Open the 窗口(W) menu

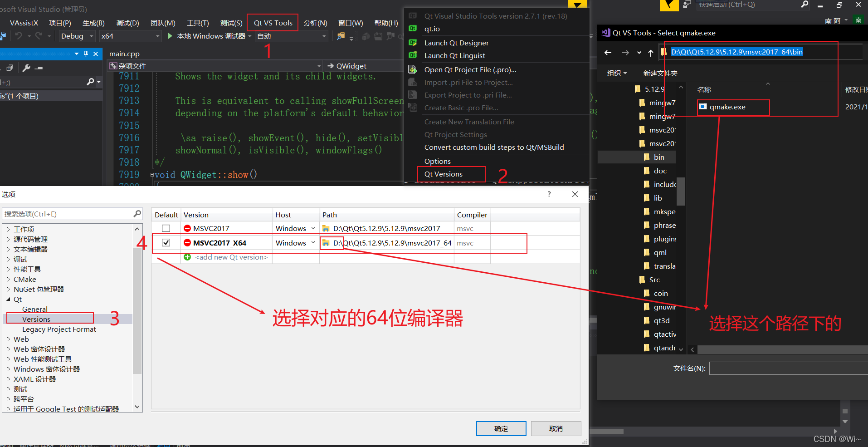tap(351, 23)
